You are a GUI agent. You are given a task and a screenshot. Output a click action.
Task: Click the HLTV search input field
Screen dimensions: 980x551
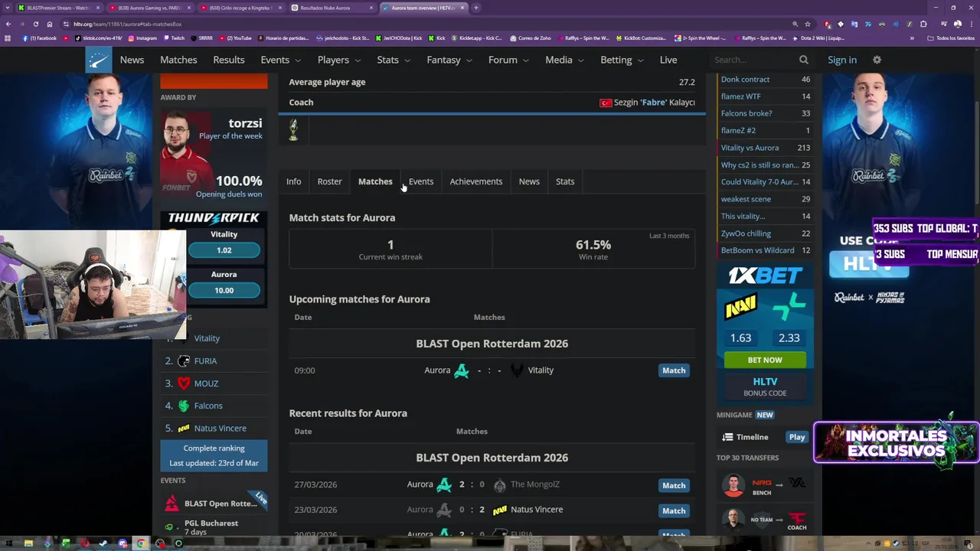coord(753,60)
